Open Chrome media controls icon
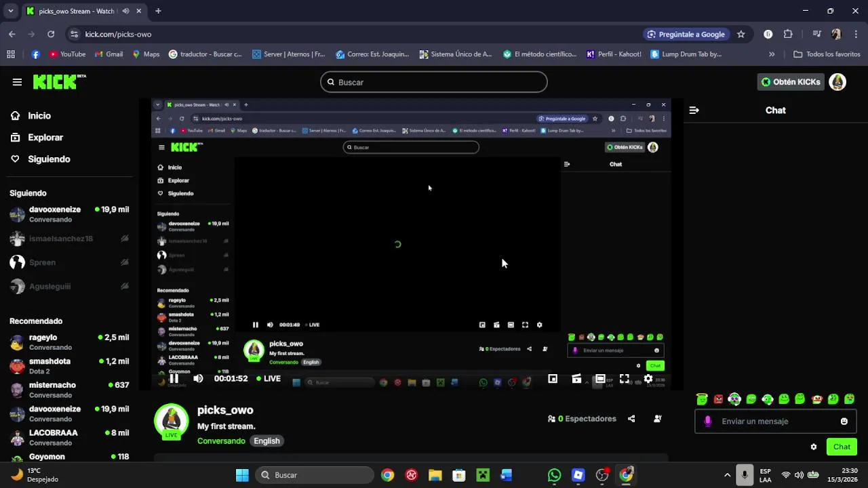The height and width of the screenshot is (488, 868). [817, 34]
